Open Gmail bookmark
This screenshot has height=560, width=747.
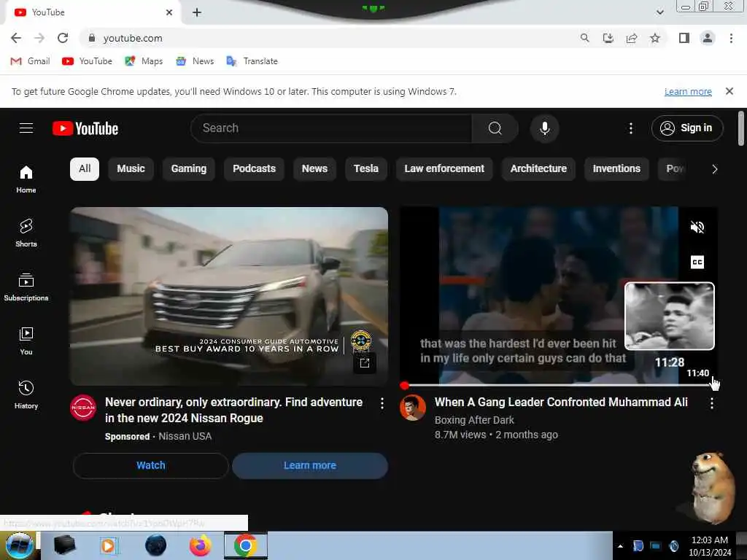click(x=31, y=61)
